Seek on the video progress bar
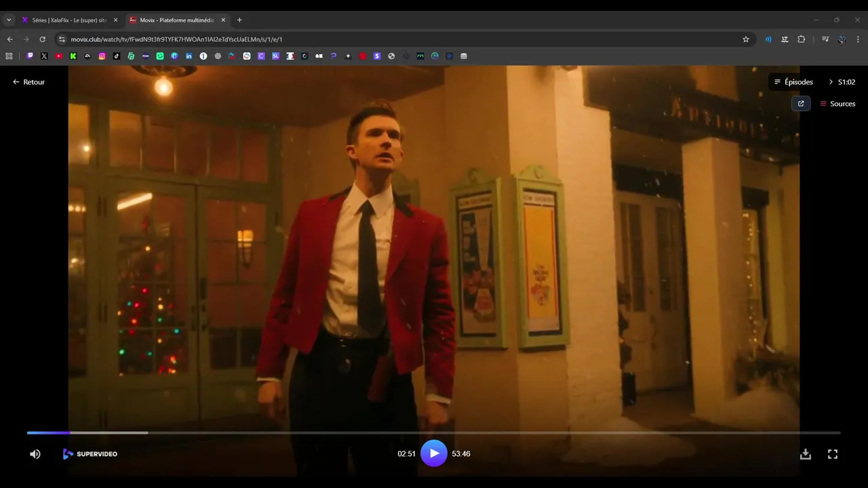 [434, 432]
